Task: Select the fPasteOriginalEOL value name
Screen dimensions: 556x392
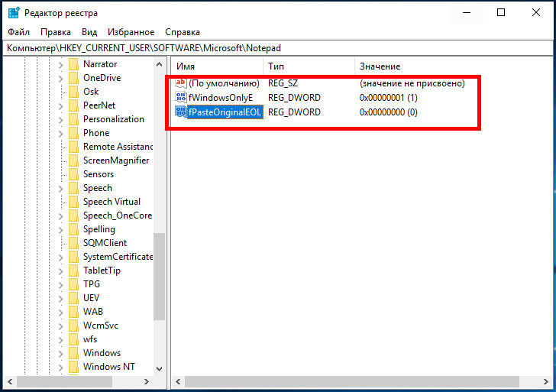Action: coord(225,112)
